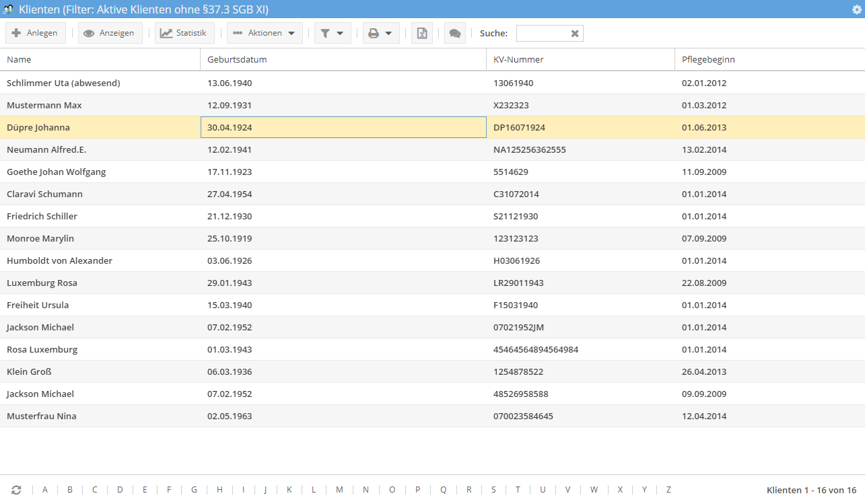Clear the search with the X icon
865x504 pixels.
coord(575,34)
